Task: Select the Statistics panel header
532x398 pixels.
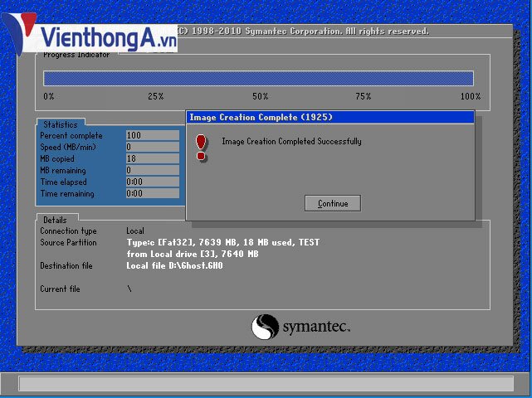Action: [x=61, y=124]
